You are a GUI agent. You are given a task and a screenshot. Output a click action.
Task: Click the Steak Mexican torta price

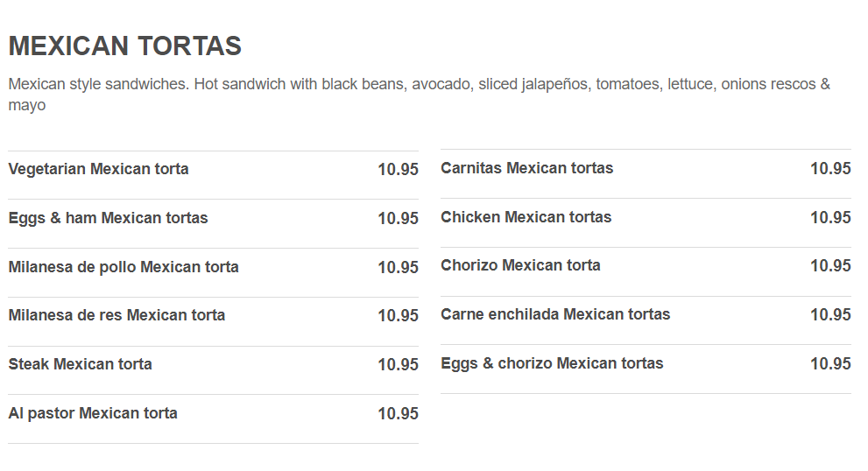click(x=398, y=365)
